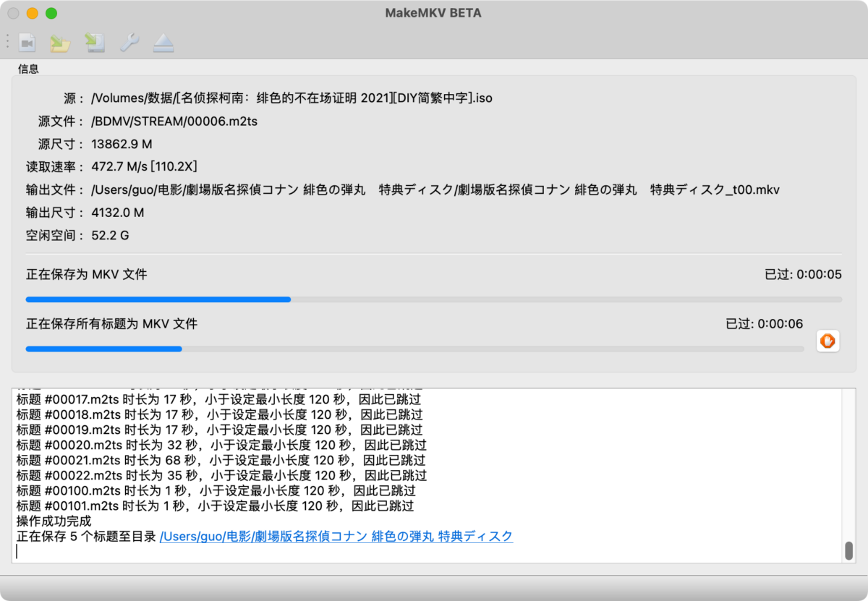Click the elapsed time 已过: 0:00:06
The width and height of the screenshot is (868, 601).
[765, 324]
